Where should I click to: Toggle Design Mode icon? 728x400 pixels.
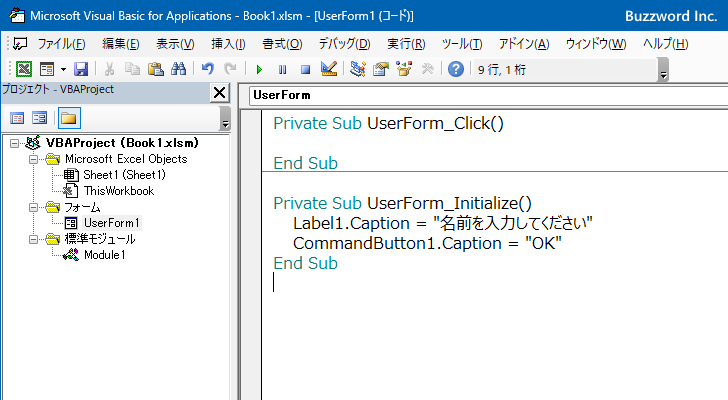[x=329, y=69]
